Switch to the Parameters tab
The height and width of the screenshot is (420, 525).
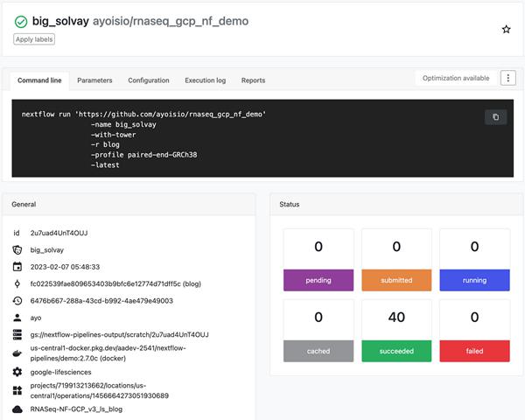[x=94, y=80]
